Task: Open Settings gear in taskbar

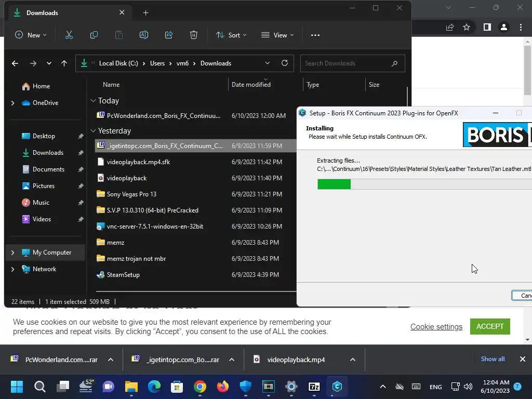Action: point(291,387)
